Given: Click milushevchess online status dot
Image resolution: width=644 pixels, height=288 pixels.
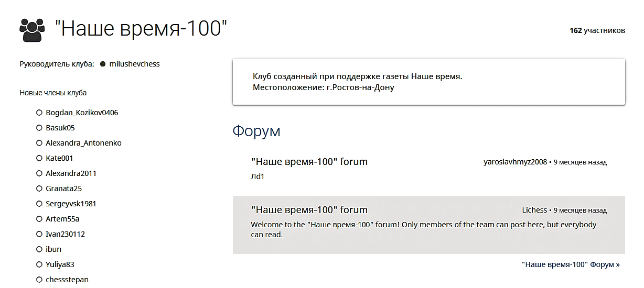Looking at the screenshot, I should (103, 64).
